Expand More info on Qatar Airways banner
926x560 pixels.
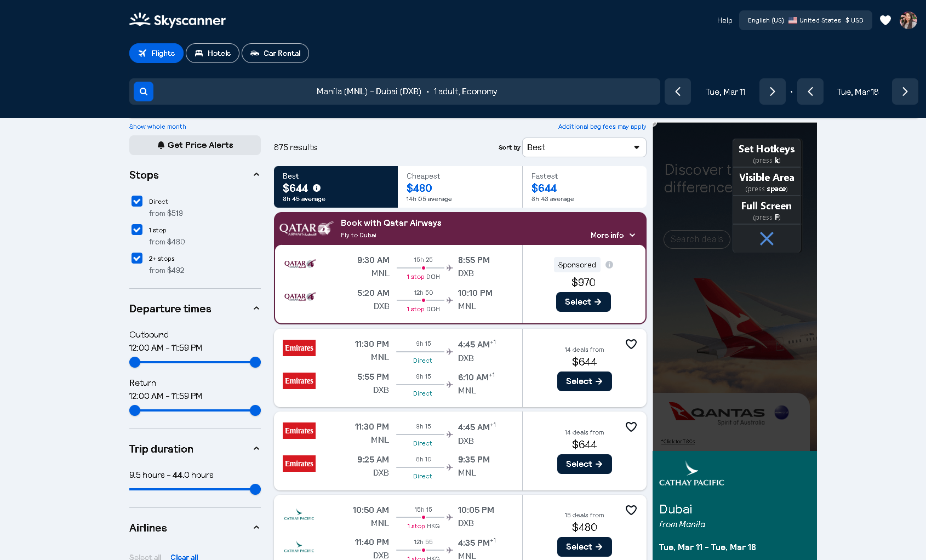click(x=613, y=235)
